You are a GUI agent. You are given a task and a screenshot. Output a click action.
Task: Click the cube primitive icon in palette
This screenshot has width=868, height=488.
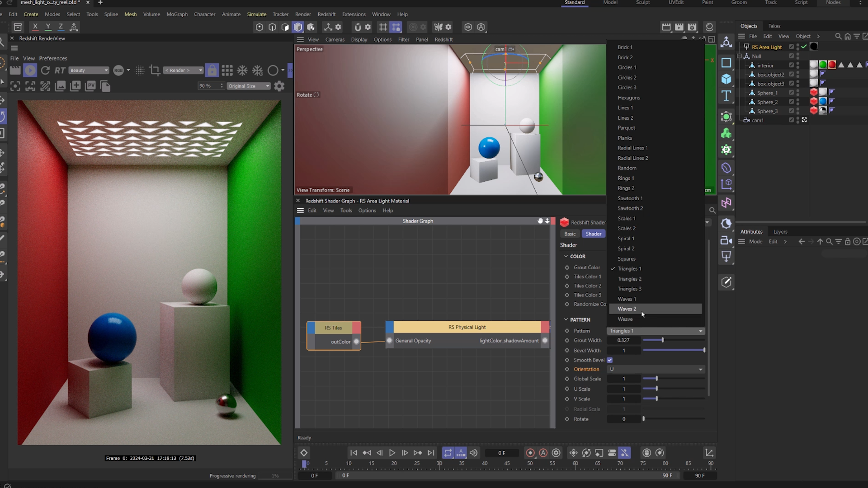[726, 79]
